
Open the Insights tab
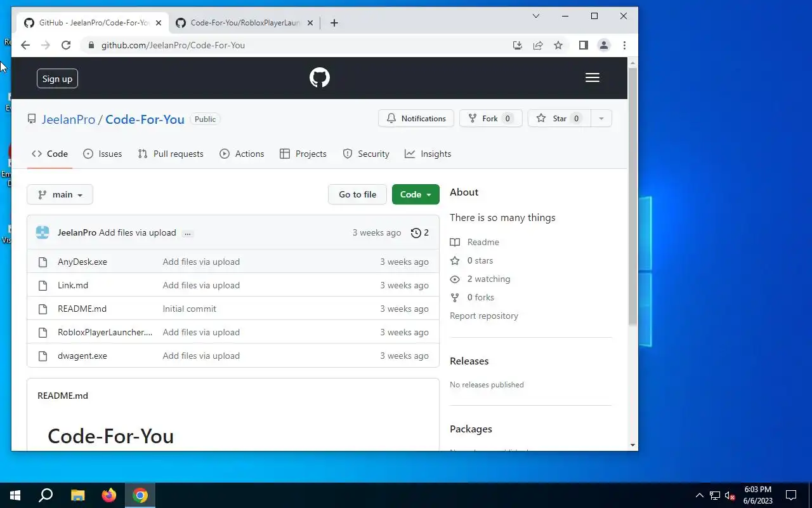[x=428, y=154]
